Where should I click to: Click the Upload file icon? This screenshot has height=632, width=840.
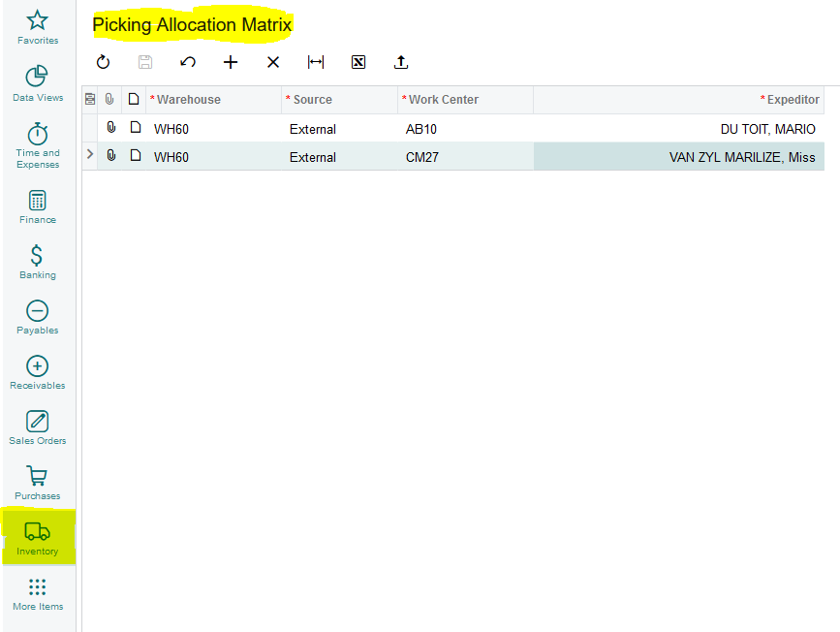[401, 62]
